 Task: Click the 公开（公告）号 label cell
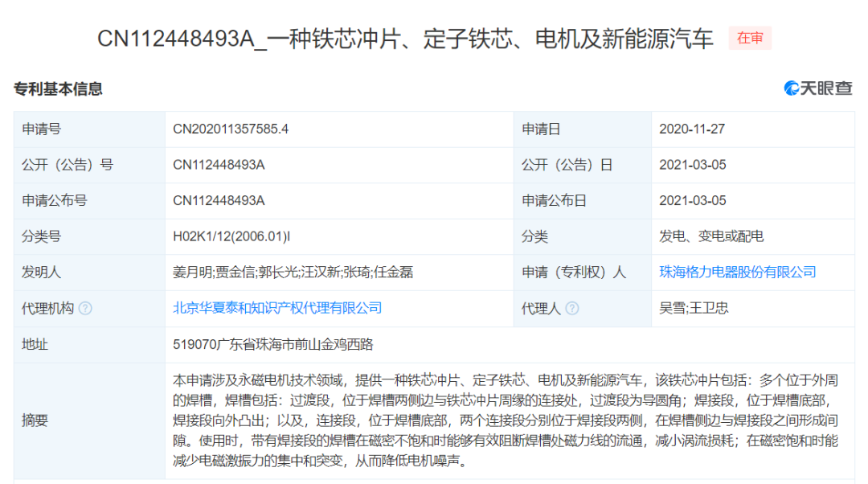pos(90,165)
